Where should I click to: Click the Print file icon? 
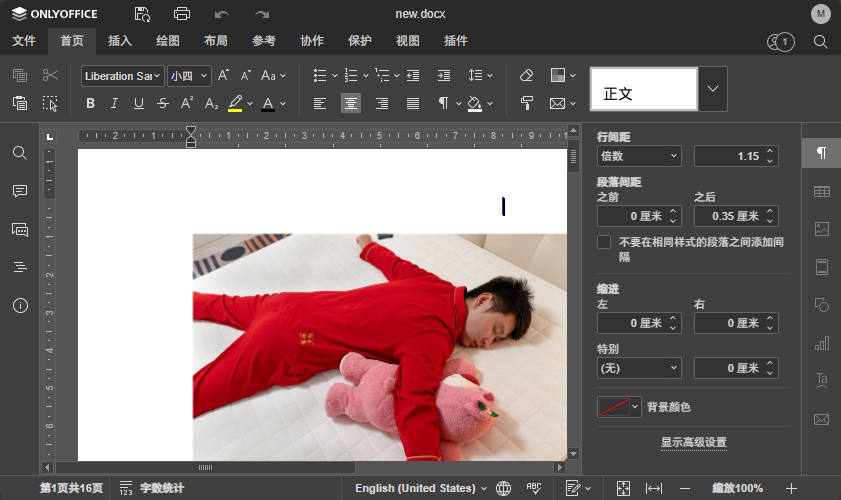pyautogui.click(x=182, y=14)
